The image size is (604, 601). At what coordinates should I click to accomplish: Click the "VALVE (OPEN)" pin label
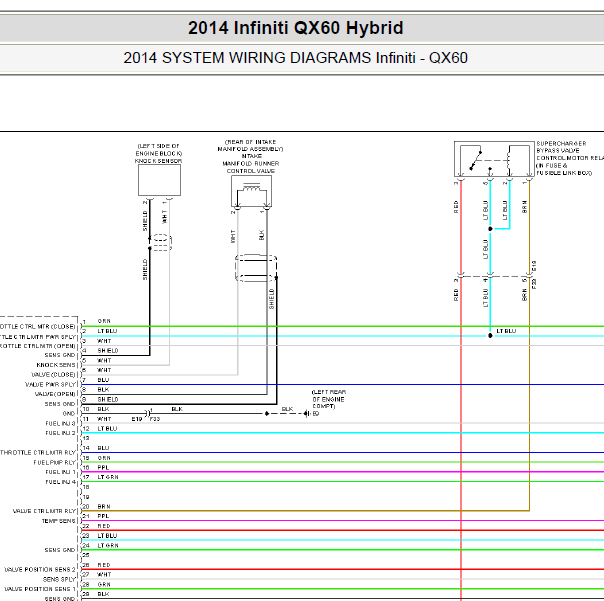[56, 394]
